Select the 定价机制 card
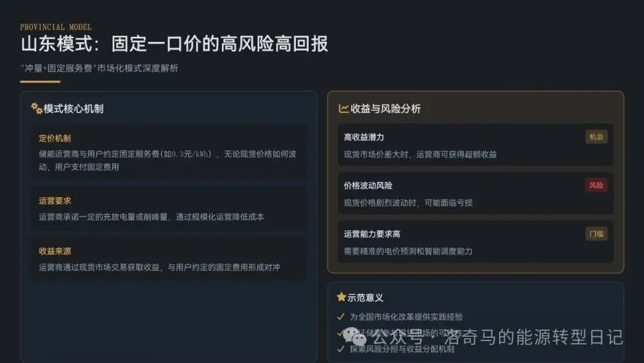 click(x=169, y=152)
